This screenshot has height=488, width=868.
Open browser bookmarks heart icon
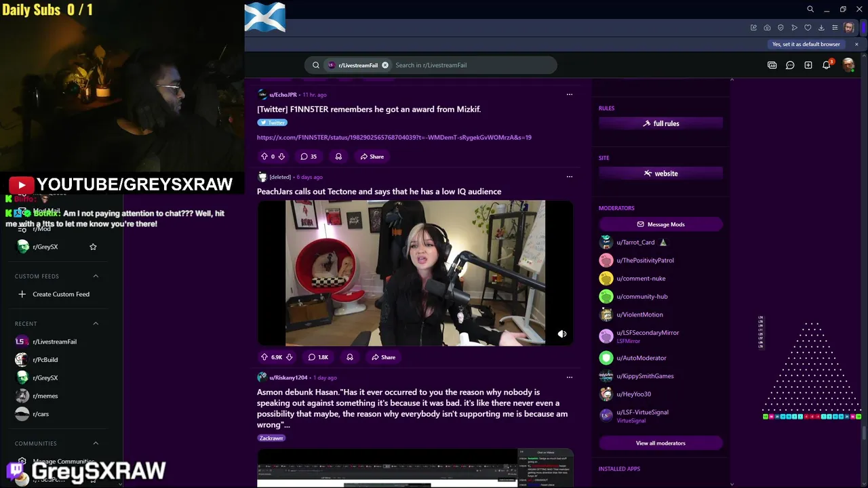[808, 28]
